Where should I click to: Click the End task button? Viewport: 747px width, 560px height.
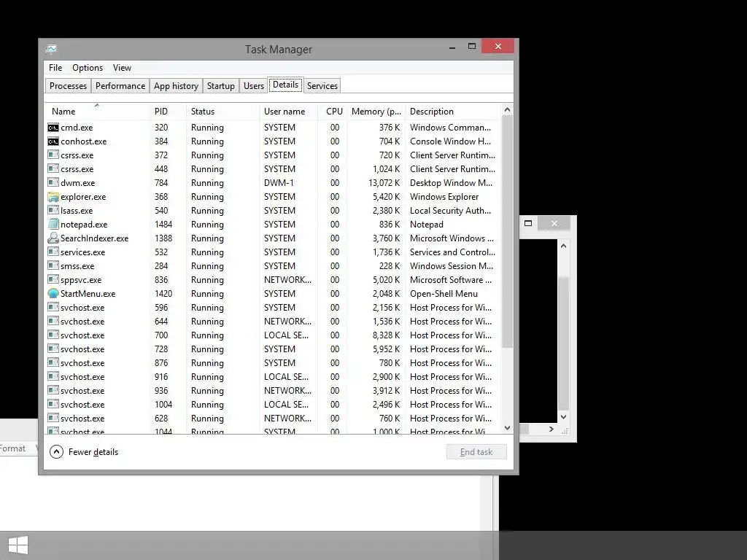[x=476, y=452]
